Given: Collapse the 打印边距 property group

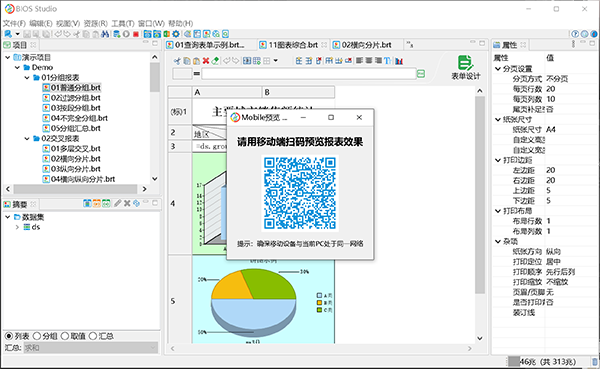Looking at the screenshot, I should 498,160.
